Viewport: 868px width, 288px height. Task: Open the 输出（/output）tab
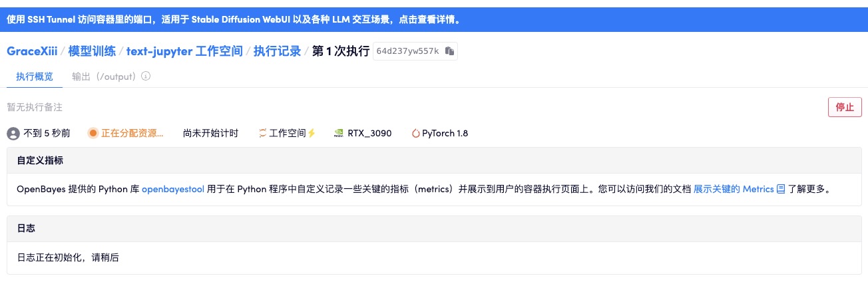pyautogui.click(x=106, y=76)
